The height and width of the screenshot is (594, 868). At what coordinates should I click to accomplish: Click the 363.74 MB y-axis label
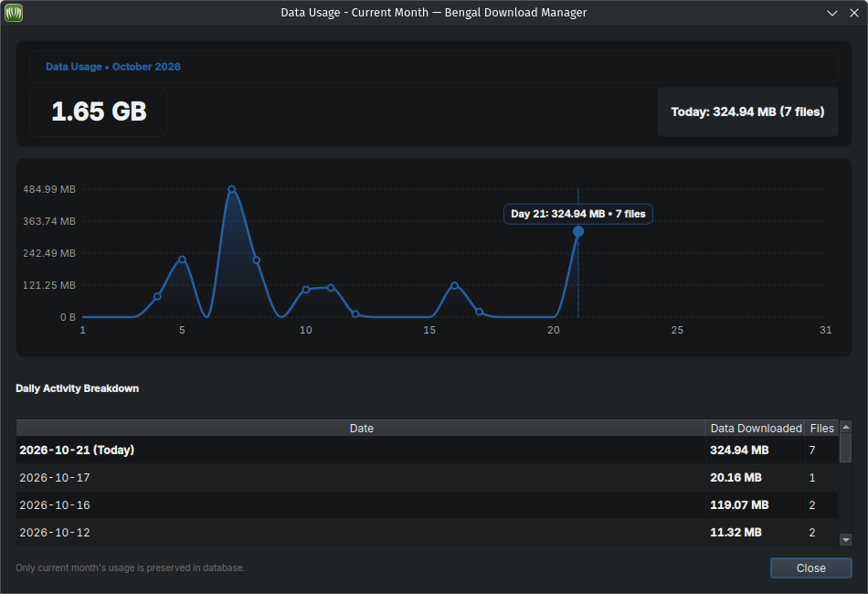coord(48,221)
